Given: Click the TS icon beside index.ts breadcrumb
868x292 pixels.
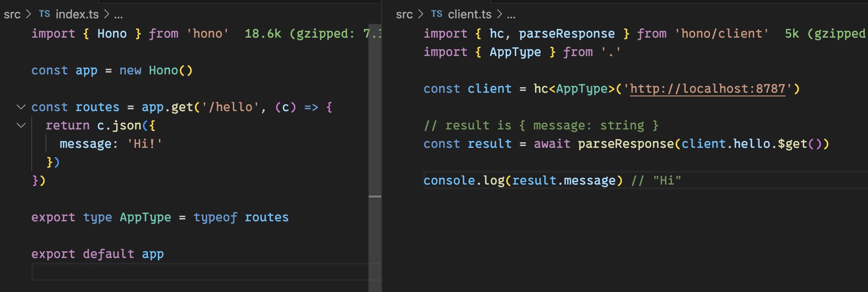Looking at the screenshot, I should click(x=45, y=14).
